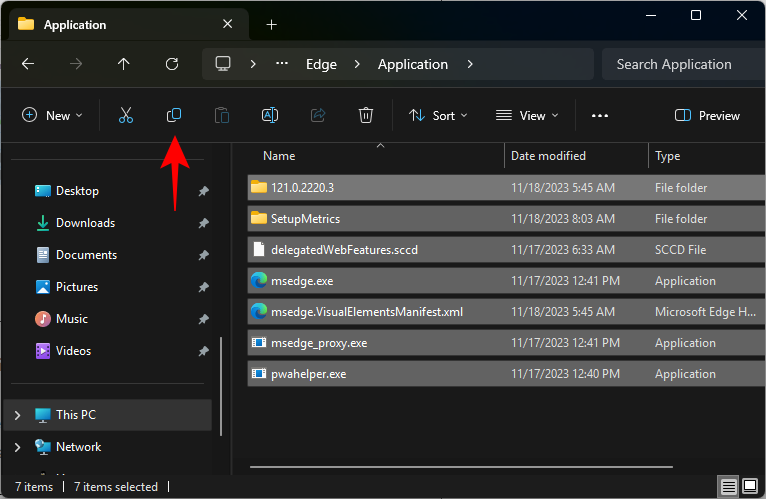Click the breadcrumb ellipsis in address bar
Screen dimensions: 766x499
click(x=282, y=64)
